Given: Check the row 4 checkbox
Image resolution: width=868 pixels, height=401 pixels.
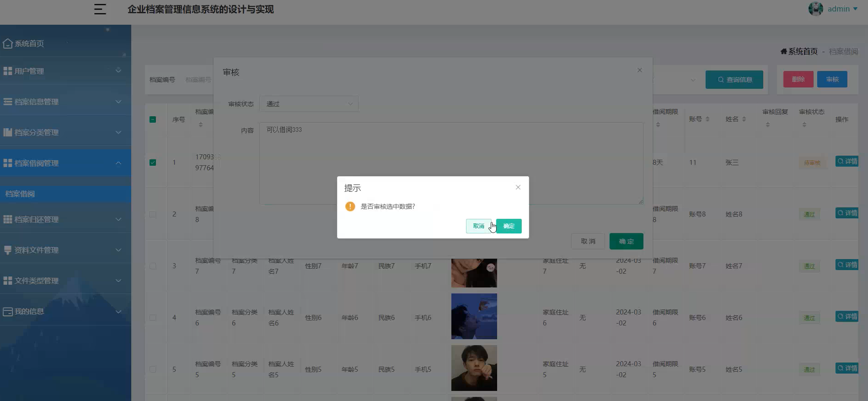Looking at the screenshot, I should [153, 318].
